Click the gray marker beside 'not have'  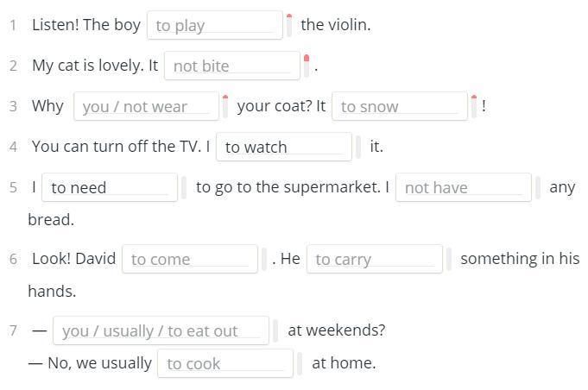pos(538,187)
